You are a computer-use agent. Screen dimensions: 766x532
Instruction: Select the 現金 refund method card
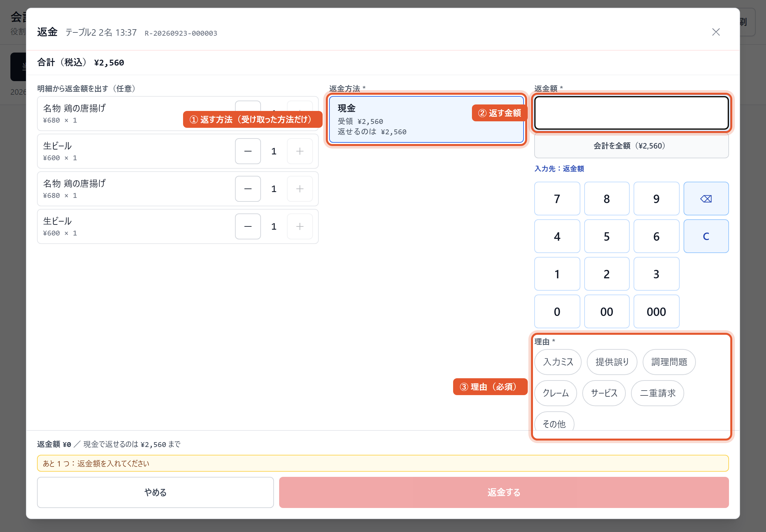[426, 120]
